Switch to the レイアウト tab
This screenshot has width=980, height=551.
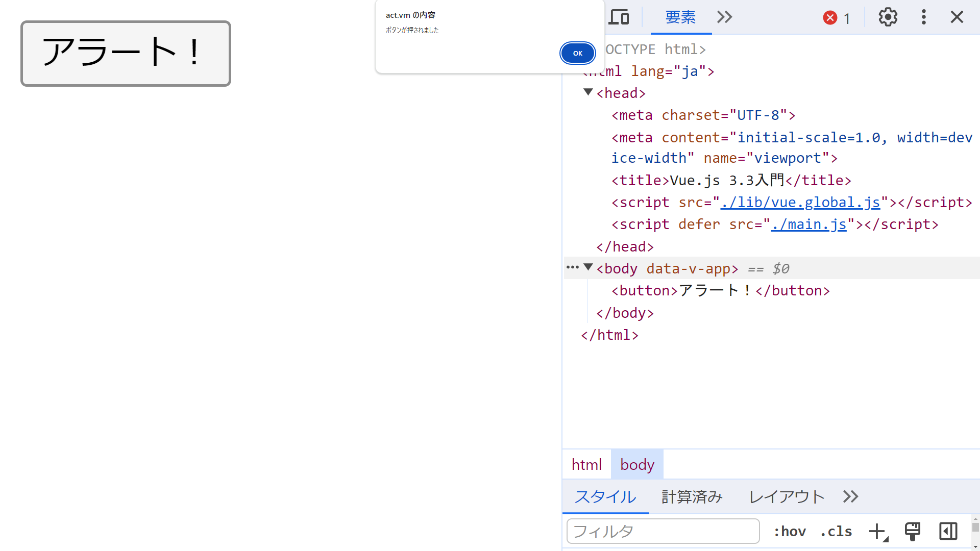786,496
